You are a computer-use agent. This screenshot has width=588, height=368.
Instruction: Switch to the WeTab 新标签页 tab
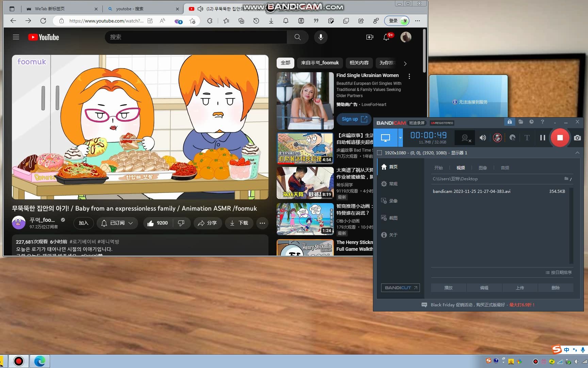pos(62,9)
